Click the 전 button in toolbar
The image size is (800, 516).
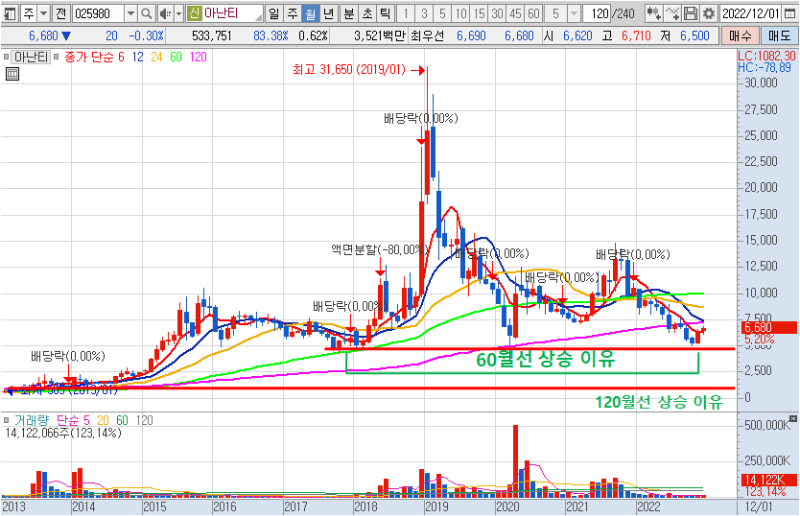pyautogui.click(x=61, y=13)
